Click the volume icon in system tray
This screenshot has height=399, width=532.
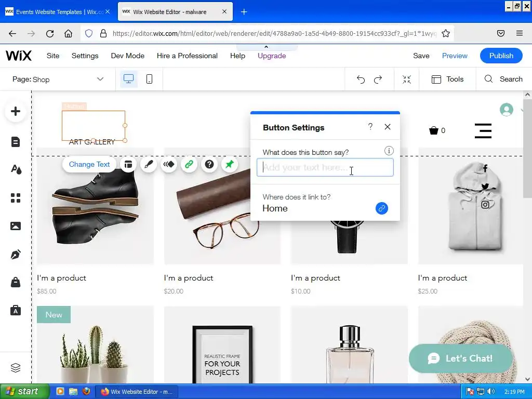491,392
